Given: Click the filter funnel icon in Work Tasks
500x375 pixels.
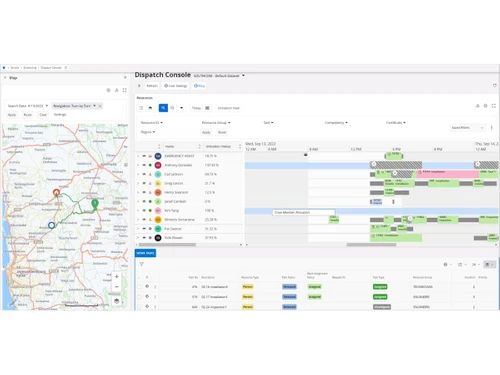Looking at the screenshot, I should [x=142, y=264].
